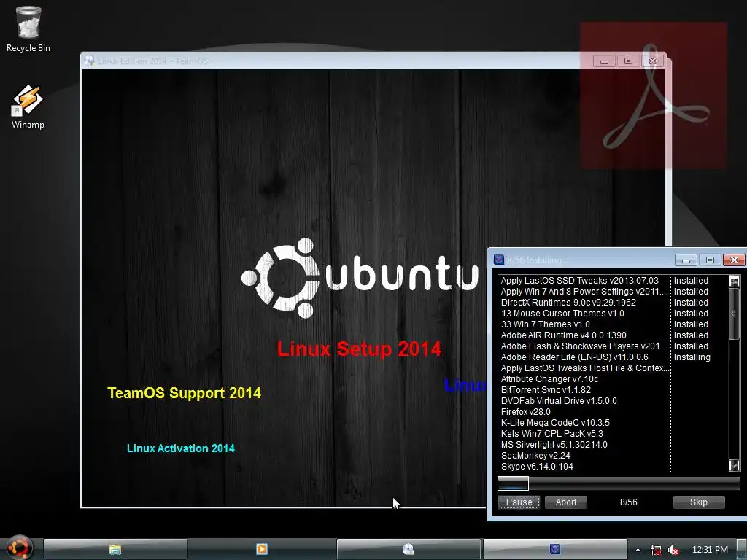Click the 12:31 PM clock
The height and width of the screenshot is (560, 747).
(710, 550)
